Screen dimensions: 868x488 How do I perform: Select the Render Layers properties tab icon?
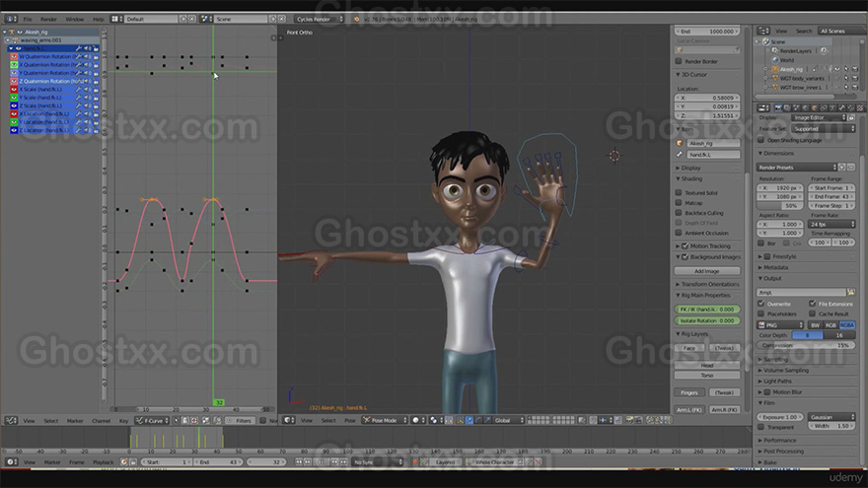point(787,107)
